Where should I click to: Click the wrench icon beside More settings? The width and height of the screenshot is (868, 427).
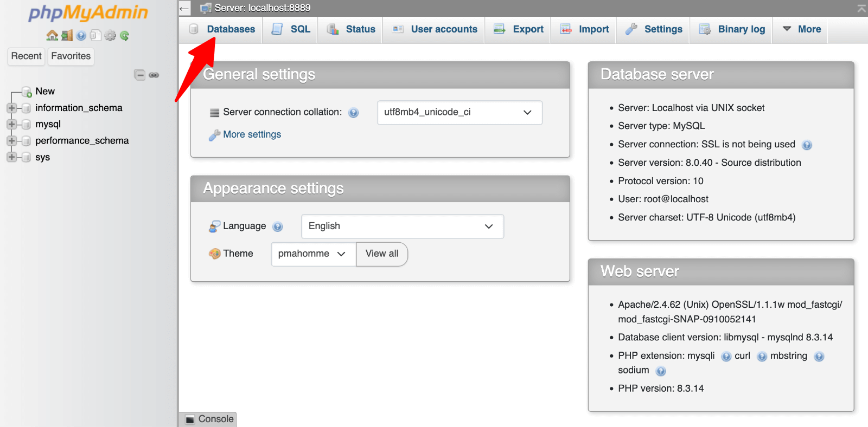click(x=214, y=135)
